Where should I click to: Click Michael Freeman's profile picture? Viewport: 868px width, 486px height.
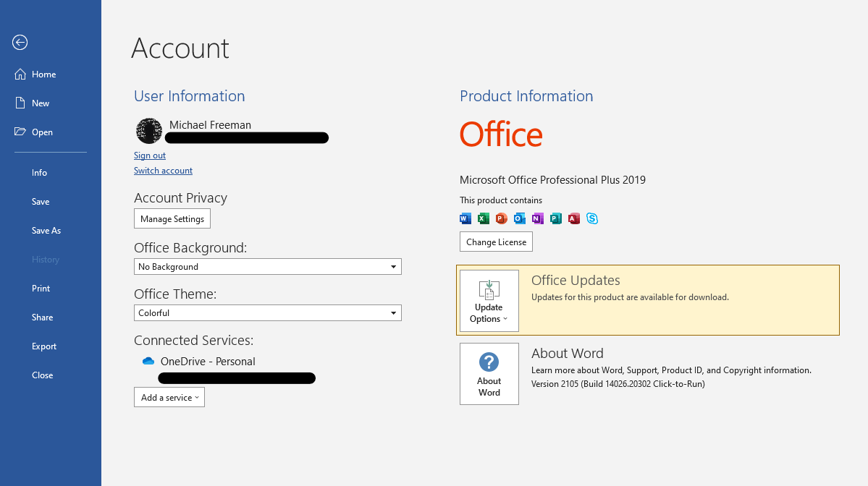tap(149, 131)
